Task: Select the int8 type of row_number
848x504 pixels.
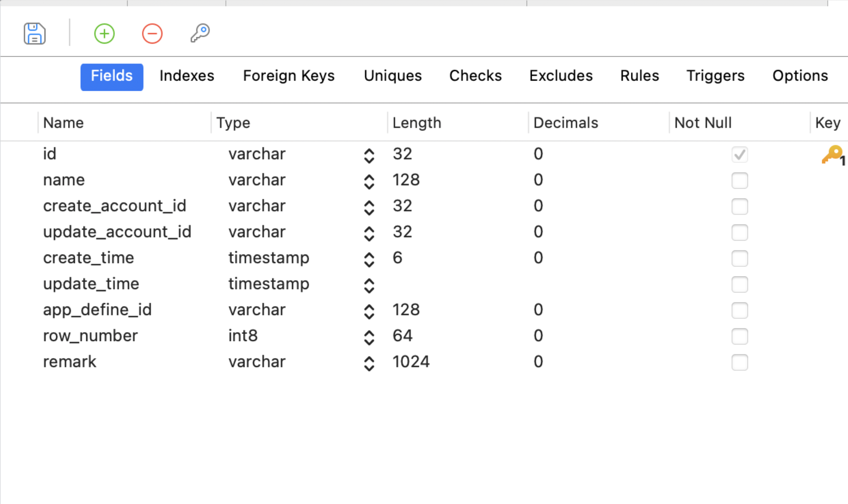Action: tap(243, 336)
